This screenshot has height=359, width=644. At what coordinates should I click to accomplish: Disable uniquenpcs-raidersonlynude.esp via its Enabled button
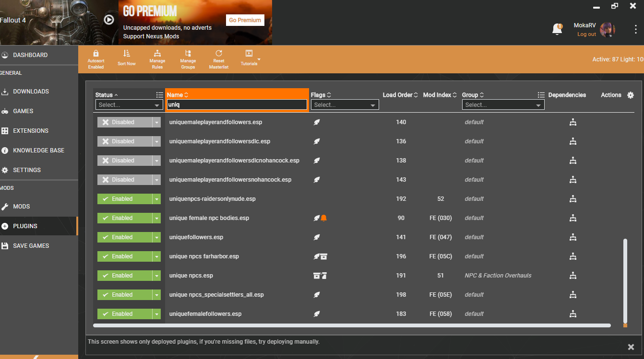pos(125,199)
